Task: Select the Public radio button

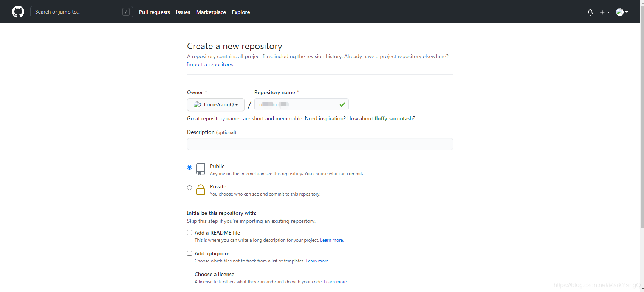Action: pyautogui.click(x=190, y=168)
